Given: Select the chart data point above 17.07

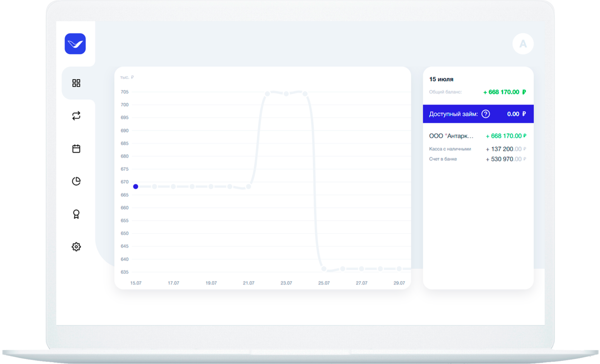Looking at the screenshot, I should pyautogui.click(x=173, y=186).
